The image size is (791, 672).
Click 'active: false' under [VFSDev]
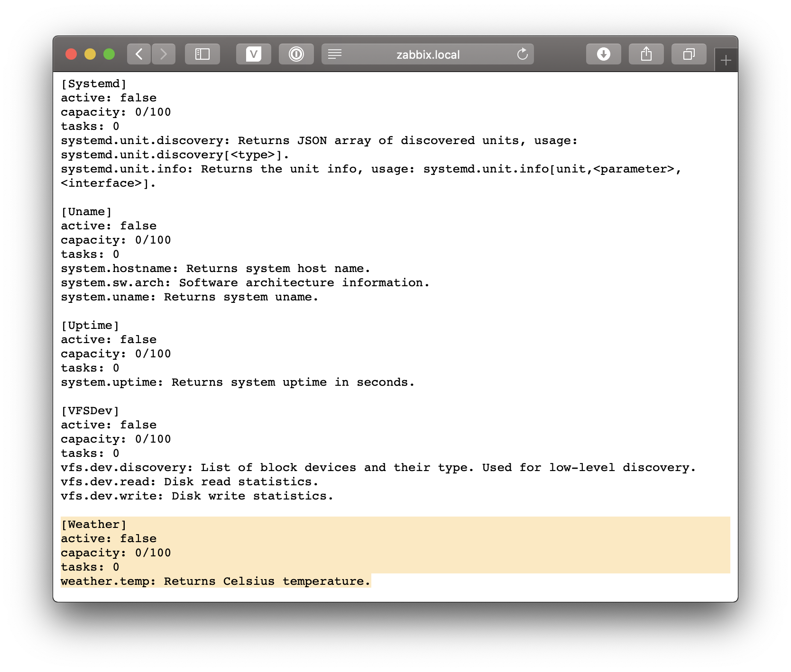(109, 425)
